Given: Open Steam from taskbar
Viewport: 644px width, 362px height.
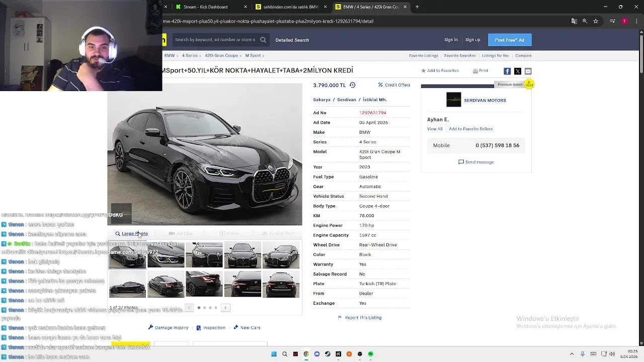Looking at the screenshot, I should (328, 354).
